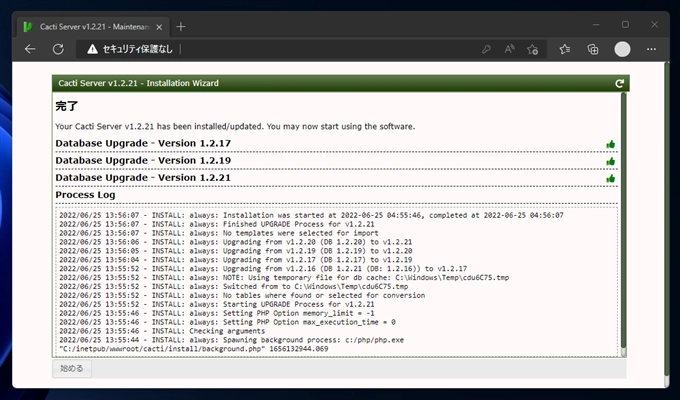Click log line 'Upgrading from v1.2.19 (DB 1.2.19)'

[235, 251]
